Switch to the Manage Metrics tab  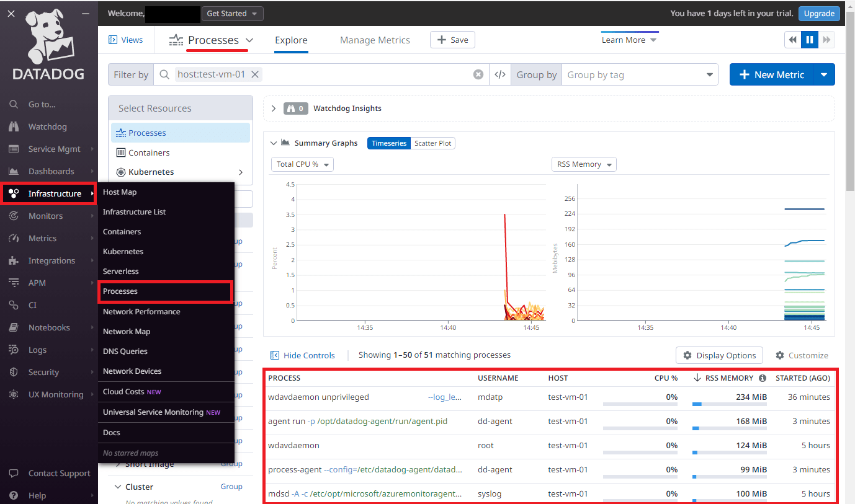[375, 40]
